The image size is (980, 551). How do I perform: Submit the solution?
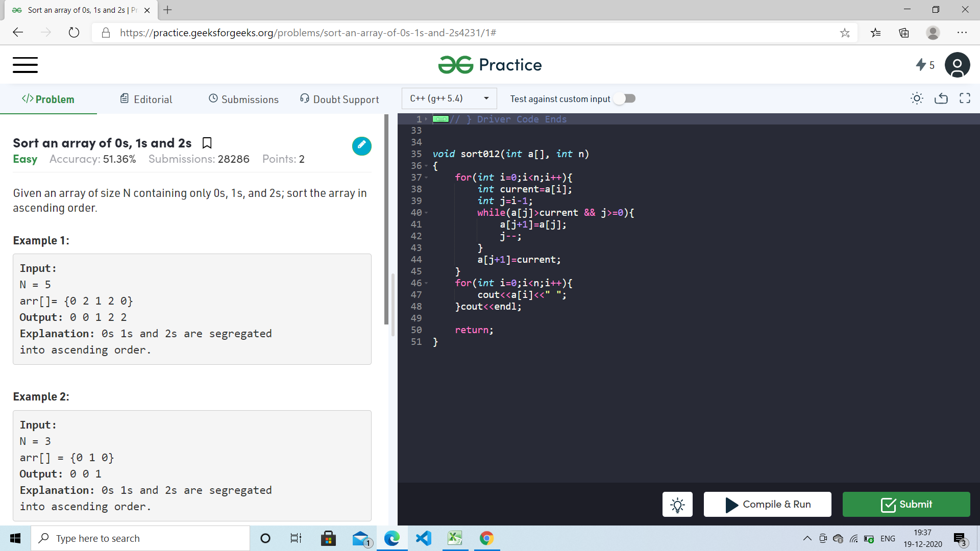click(906, 505)
